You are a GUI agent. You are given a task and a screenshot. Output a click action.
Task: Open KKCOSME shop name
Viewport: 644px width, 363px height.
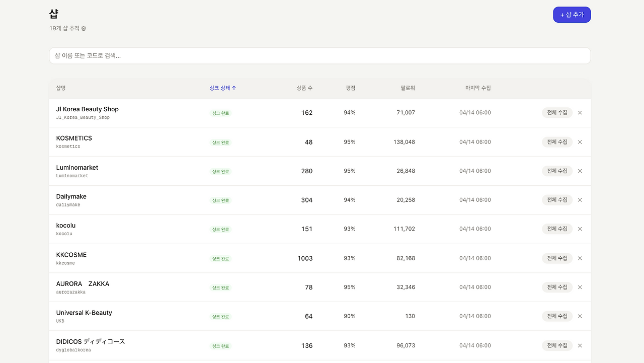click(71, 255)
